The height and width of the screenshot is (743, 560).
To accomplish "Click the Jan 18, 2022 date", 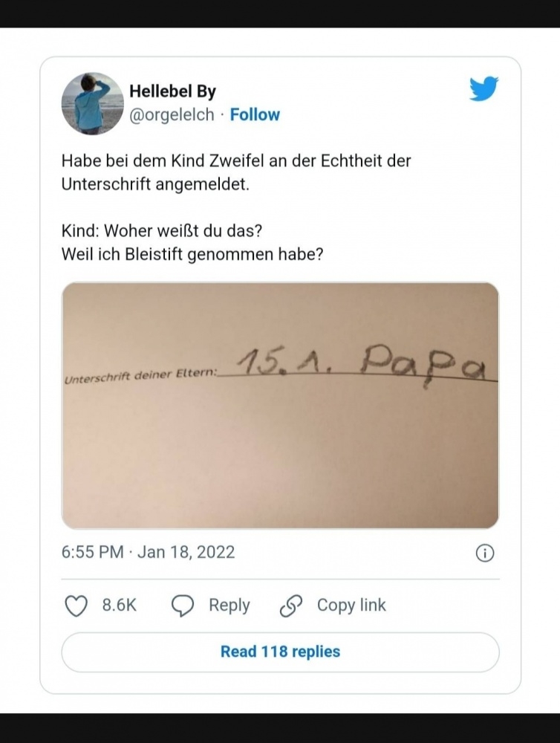I will pos(186,552).
